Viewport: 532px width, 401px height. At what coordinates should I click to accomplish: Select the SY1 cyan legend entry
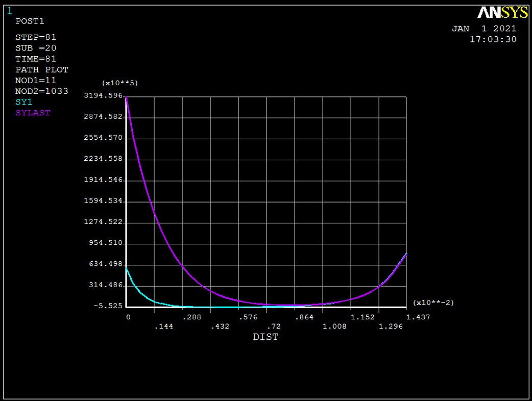(24, 102)
